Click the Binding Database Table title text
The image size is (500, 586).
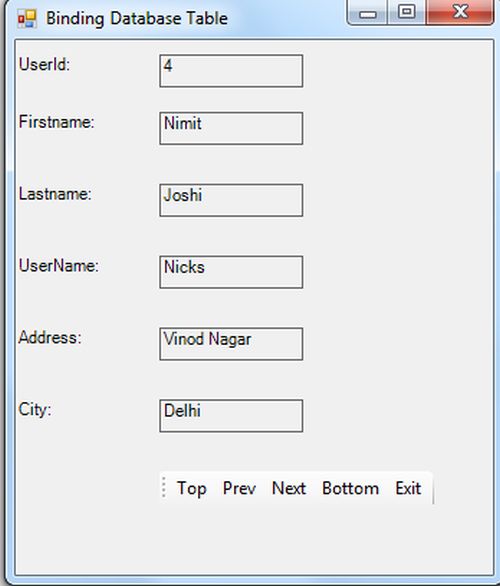[137, 19]
